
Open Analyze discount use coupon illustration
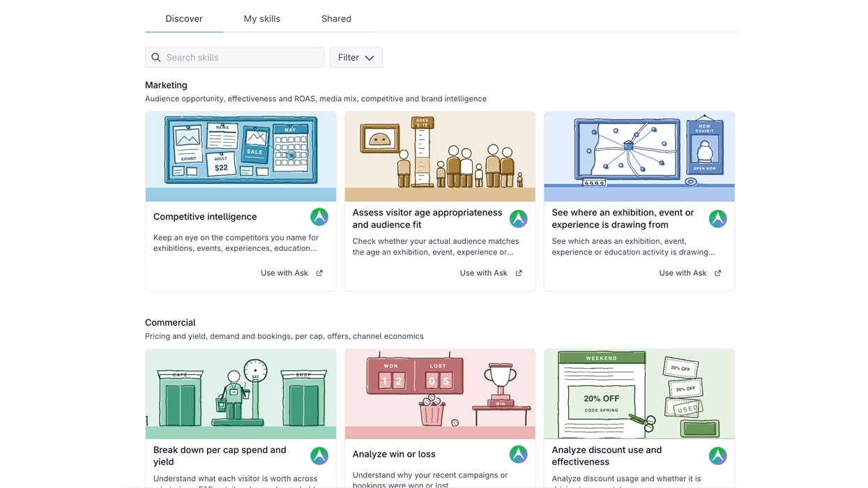(x=639, y=394)
